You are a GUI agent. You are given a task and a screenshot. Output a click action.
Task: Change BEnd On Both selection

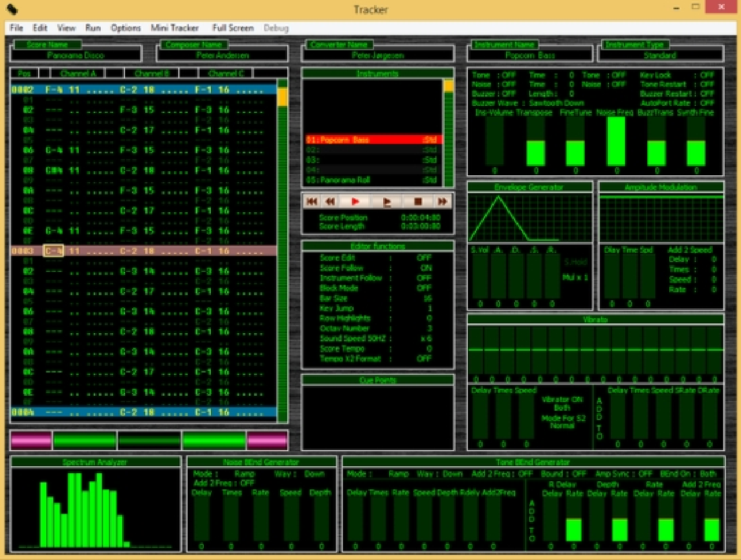[708, 473]
